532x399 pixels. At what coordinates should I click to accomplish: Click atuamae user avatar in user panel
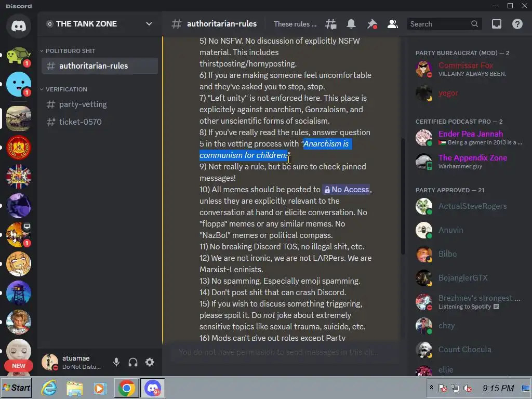pyautogui.click(x=50, y=362)
